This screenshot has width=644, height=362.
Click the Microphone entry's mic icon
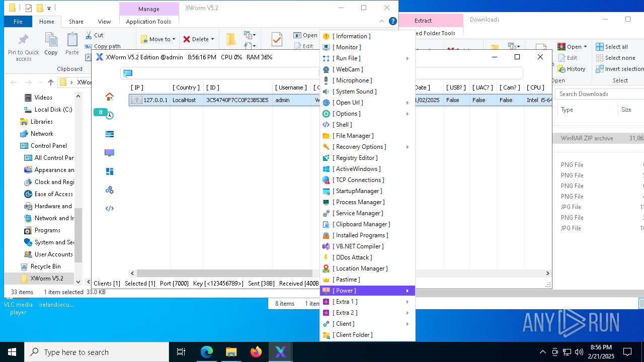[x=326, y=80]
